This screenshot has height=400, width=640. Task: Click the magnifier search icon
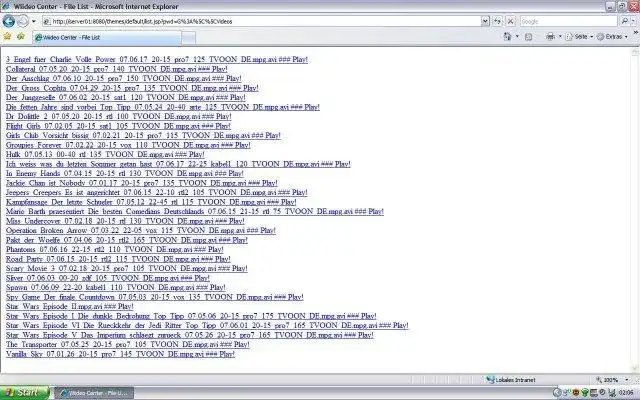(624, 21)
